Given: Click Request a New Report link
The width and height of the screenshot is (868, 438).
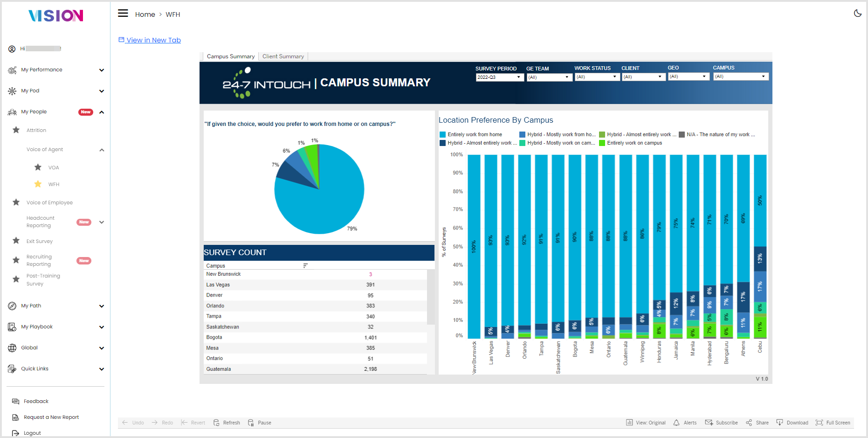Looking at the screenshot, I should pos(51,417).
